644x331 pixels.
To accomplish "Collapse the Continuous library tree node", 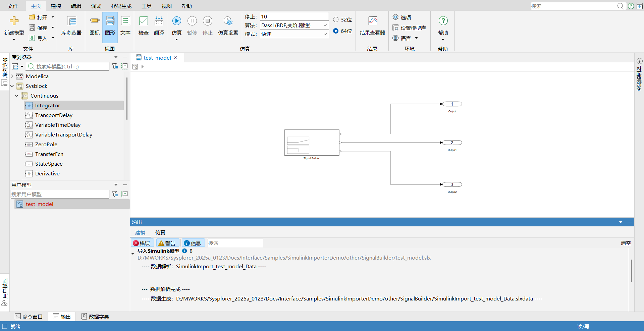I will tap(16, 96).
